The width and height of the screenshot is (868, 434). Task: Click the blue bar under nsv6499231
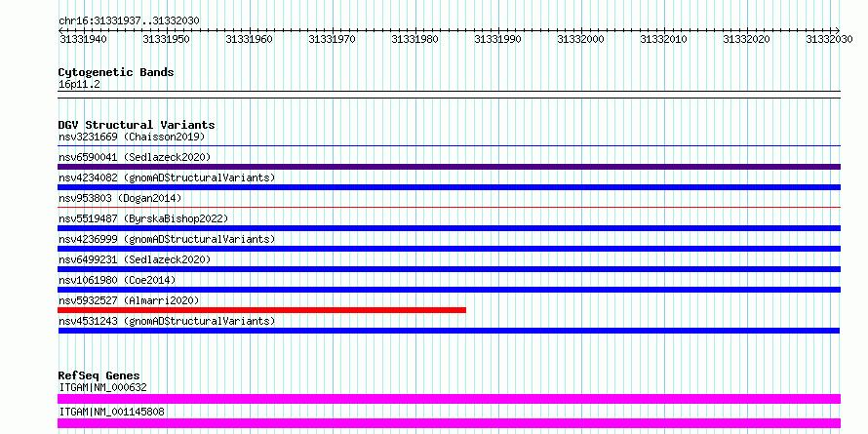(x=449, y=269)
